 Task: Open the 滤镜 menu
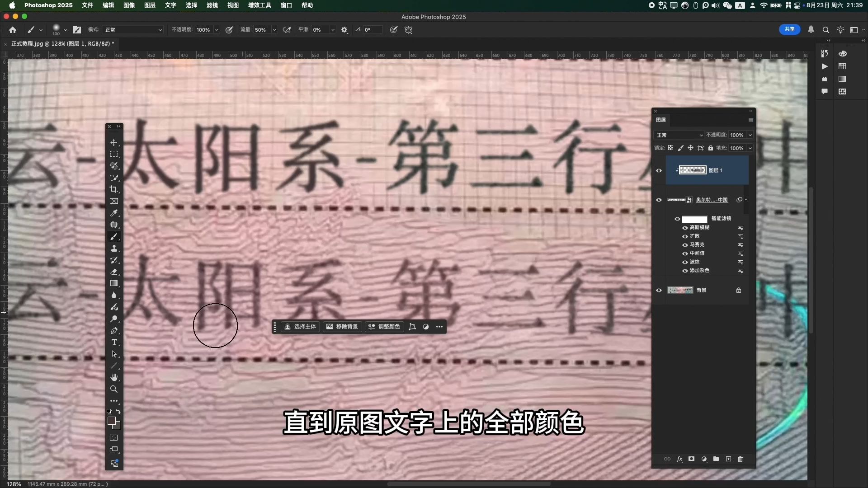click(212, 5)
